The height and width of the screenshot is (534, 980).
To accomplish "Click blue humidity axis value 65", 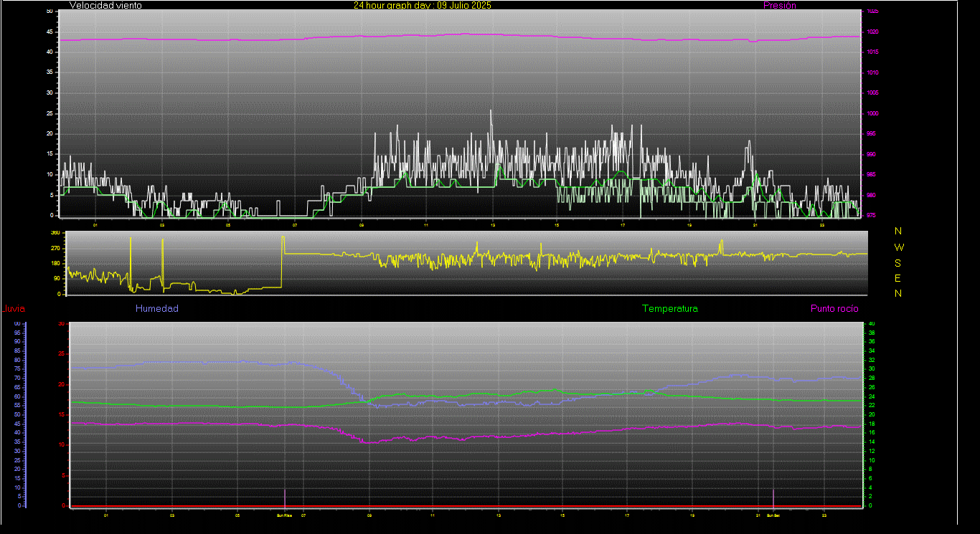I will coord(17,387).
